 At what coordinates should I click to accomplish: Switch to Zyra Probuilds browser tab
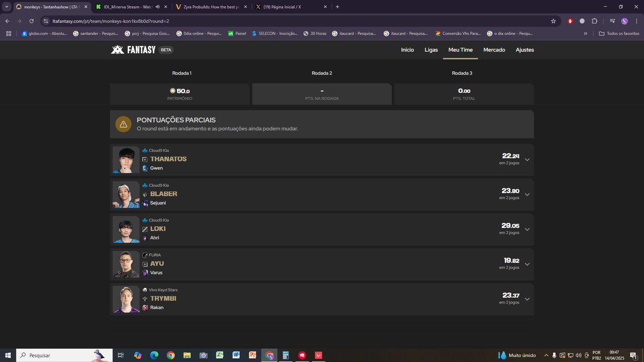(x=211, y=7)
